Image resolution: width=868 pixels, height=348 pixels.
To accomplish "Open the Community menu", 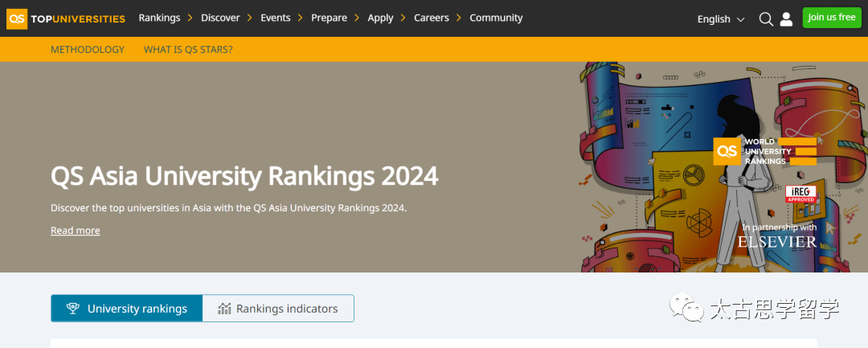I will pyautogui.click(x=496, y=18).
